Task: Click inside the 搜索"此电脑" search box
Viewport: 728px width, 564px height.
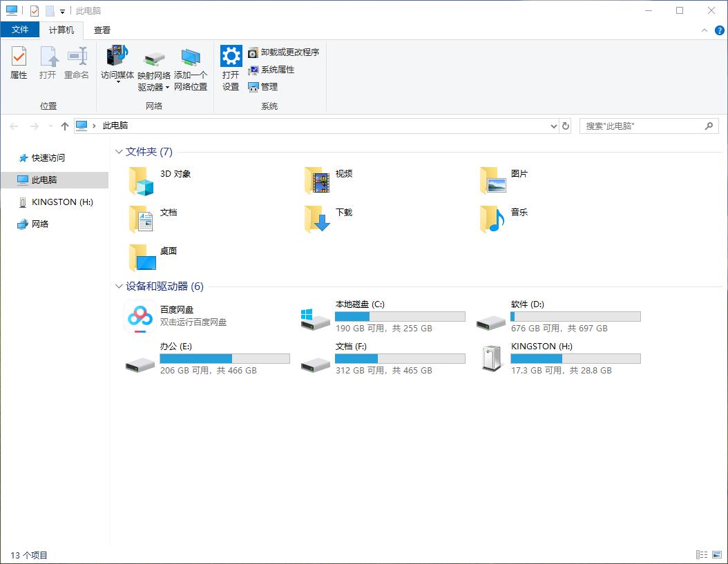Action: [x=642, y=126]
